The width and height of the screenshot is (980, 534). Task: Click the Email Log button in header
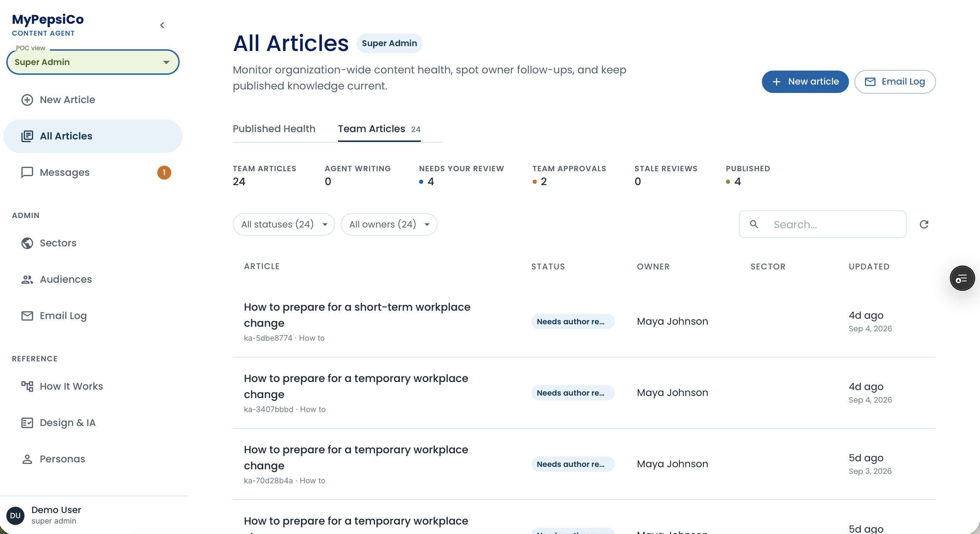point(895,82)
